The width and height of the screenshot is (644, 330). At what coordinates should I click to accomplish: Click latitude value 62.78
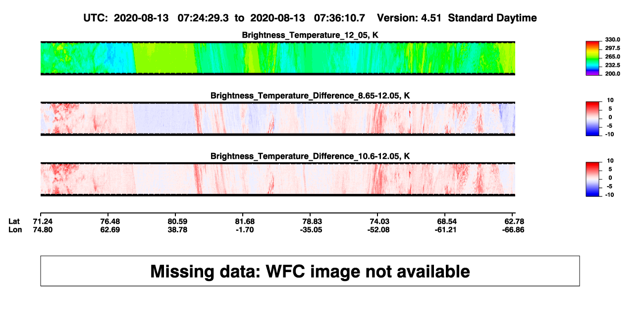(515, 221)
